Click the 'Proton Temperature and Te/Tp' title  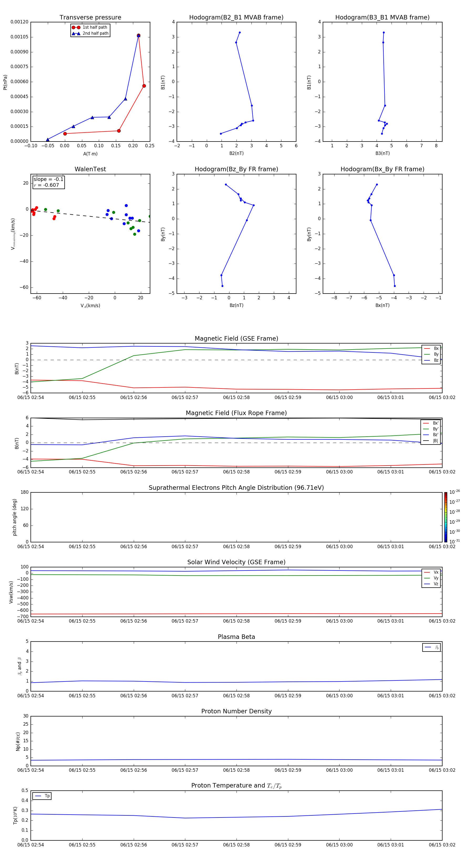[236, 785]
